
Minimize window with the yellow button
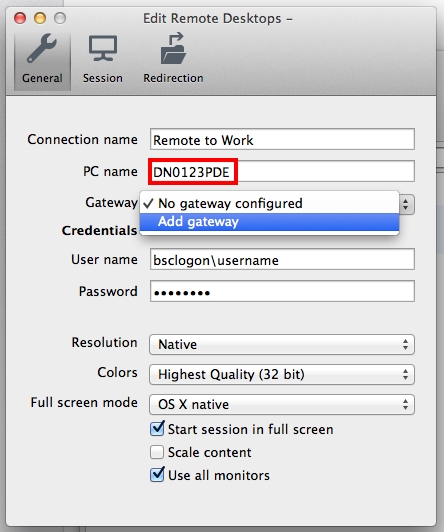(40, 18)
